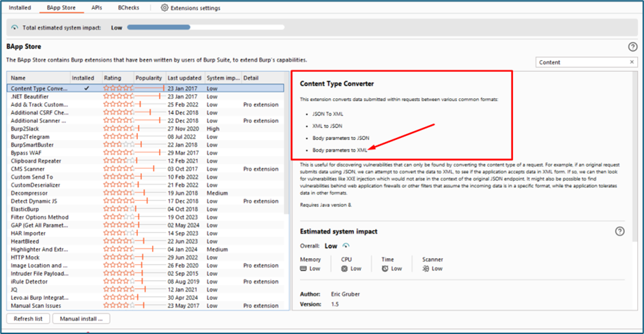Click the Time impact clock icon
This screenshot has width=644, height=334.
tap(385, 268)
